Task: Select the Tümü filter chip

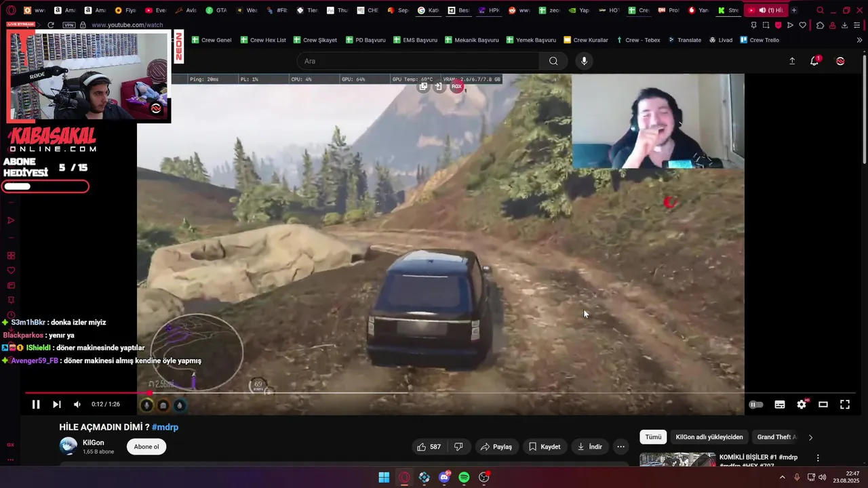Action: tap(653, 437)
